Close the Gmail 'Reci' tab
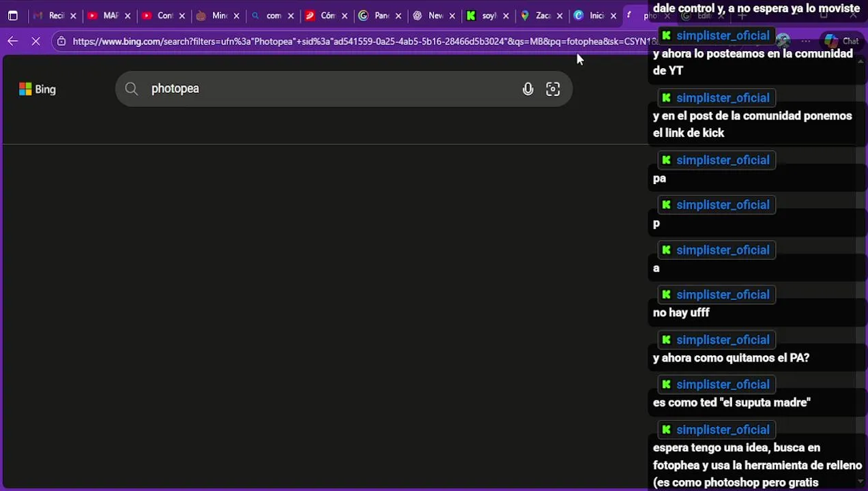The height and width of the screenshot is (491, 868). (x=73, y=16)
